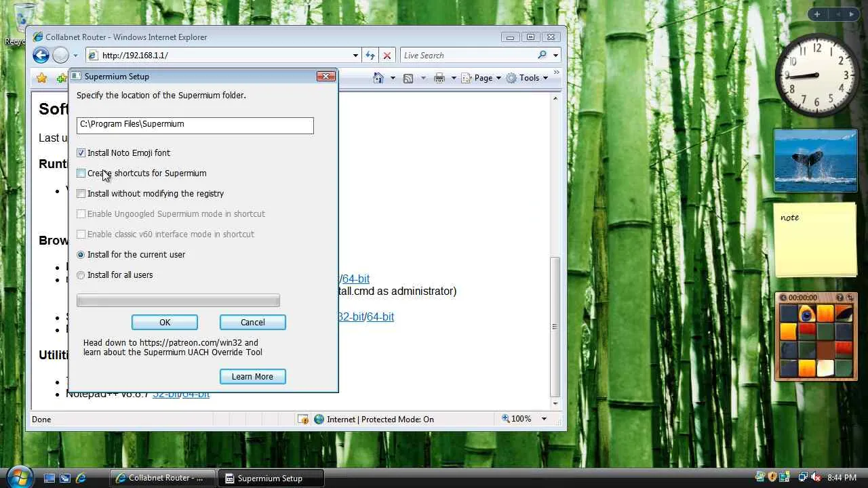
Task: Show more IE toolbar commands chevron
Action: pos(557,73)
